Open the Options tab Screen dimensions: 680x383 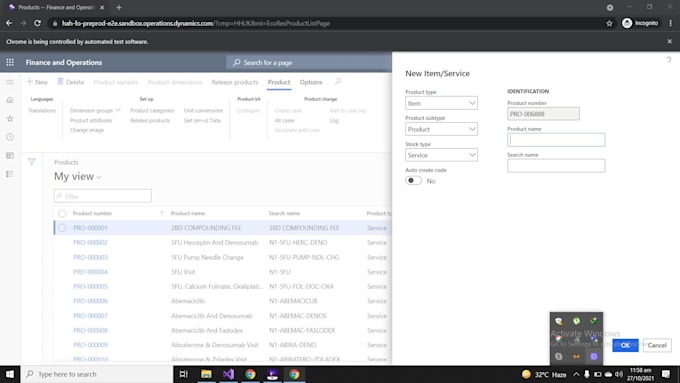[311, 82]
